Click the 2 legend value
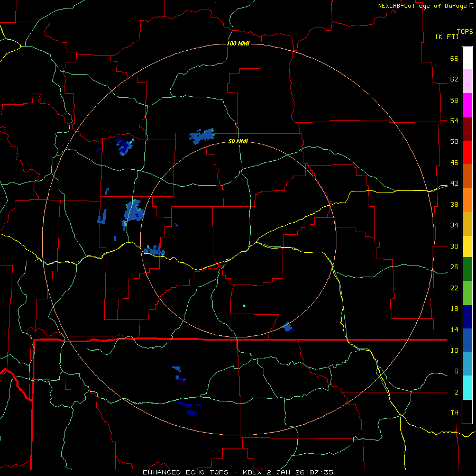The width and height of the screenshot is (476, 476). point(456,392)
